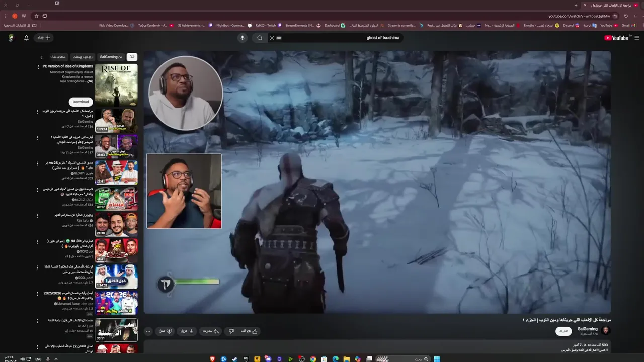Share the video
Image resolution: width=644 pixels, height=362 pixels.
[210, 331]
